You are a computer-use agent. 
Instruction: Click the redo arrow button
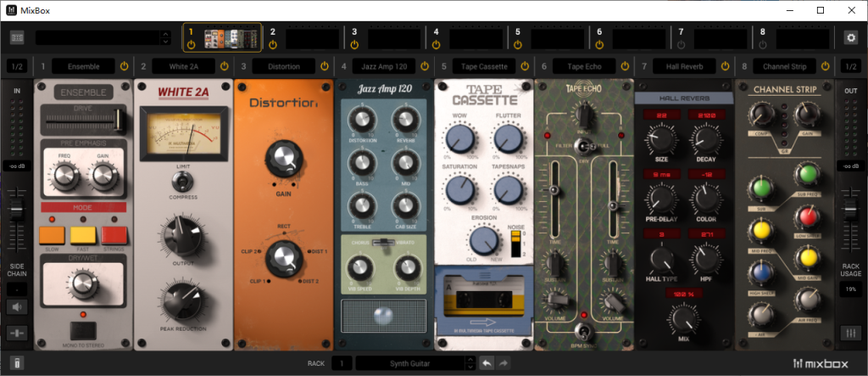[x=503, y=363]
